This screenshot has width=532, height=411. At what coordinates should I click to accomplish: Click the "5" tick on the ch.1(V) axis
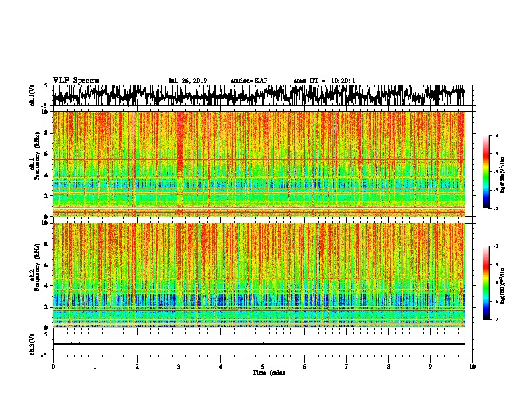point(46,85)
